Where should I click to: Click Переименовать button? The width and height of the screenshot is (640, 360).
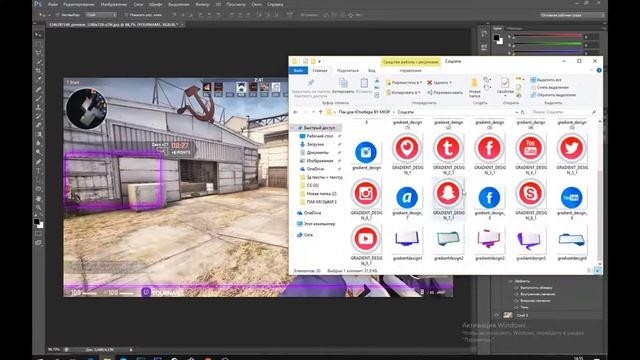click(445, 92)
